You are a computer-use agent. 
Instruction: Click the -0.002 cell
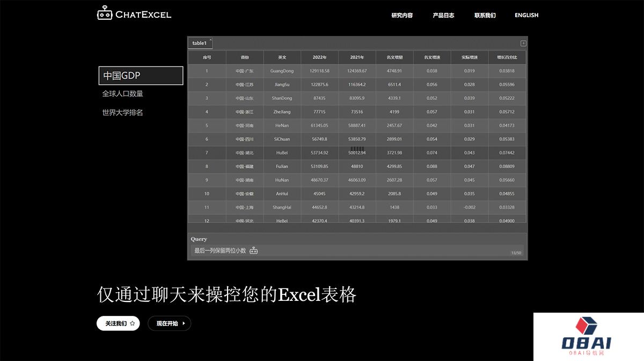point(470,207)
